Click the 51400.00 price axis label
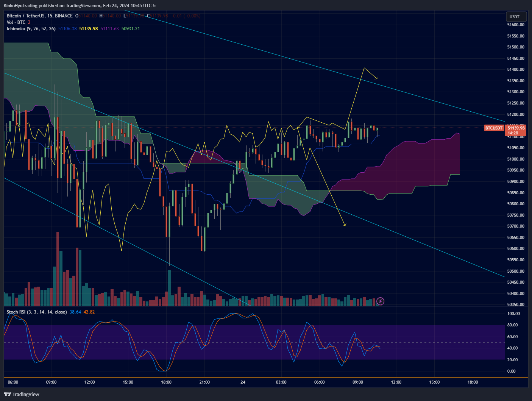The width and height of the screenshot is (532, 401). click(516, 70)
